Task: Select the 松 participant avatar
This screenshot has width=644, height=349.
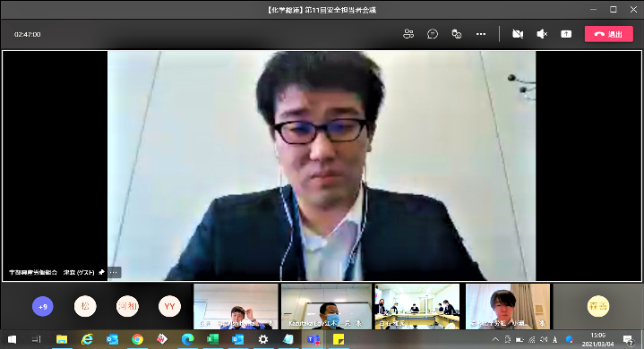Action: (85, 306)
